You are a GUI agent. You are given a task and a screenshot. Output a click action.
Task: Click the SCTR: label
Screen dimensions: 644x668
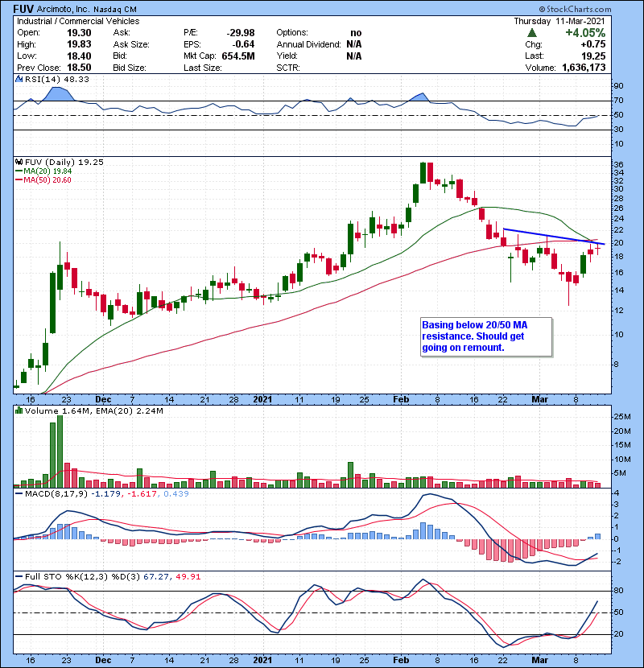coord(288,68)
